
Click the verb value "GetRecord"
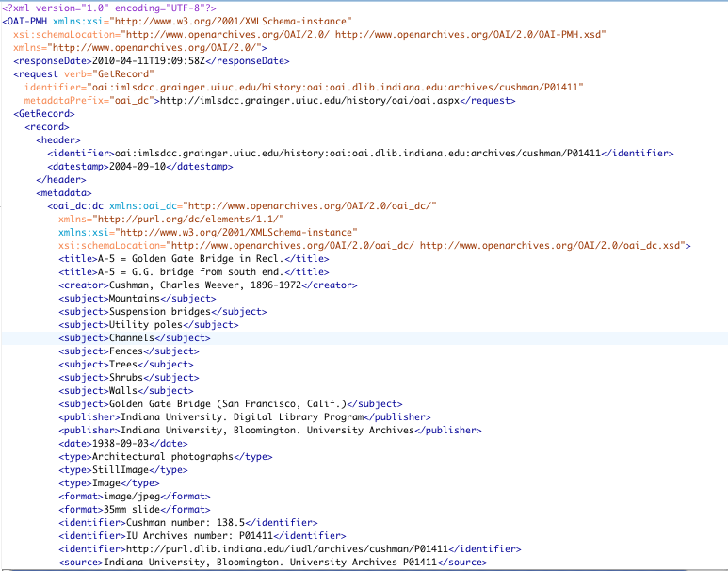point(123,73)
